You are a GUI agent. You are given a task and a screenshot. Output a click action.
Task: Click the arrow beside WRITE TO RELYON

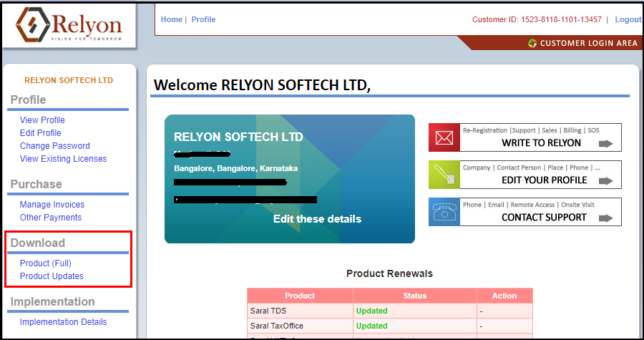pyautogui.click(x=606, y=143)
